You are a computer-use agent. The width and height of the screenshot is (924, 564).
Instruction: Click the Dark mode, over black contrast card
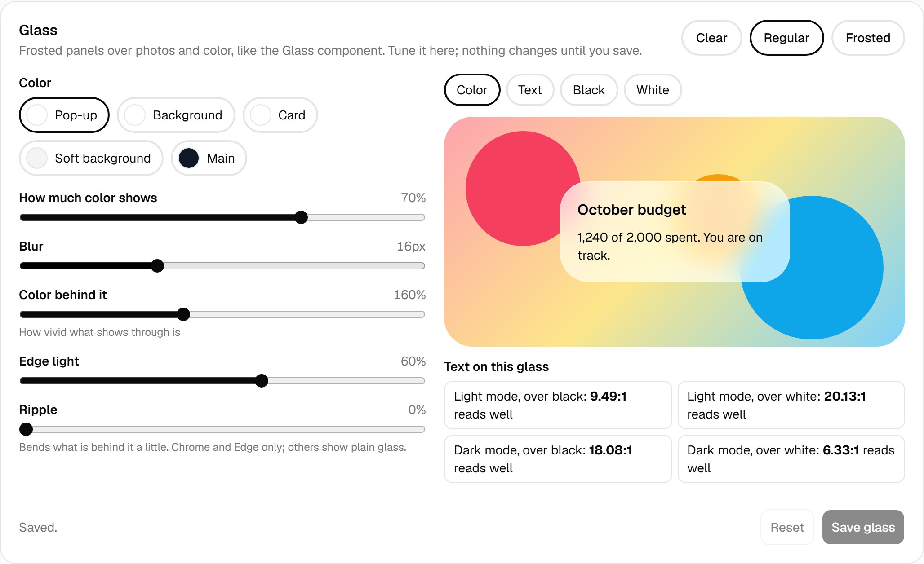tap(558, 459)
